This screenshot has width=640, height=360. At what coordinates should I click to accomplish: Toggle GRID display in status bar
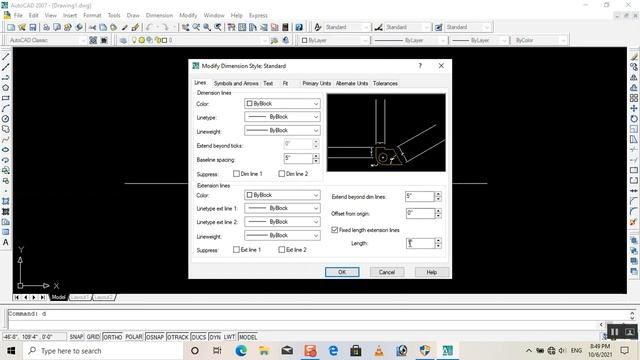click(93, 337)
